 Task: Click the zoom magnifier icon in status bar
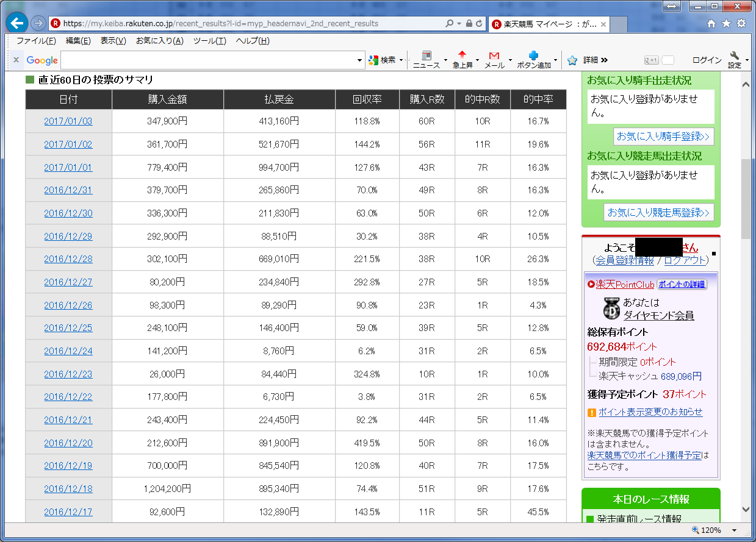coord(694,530)
